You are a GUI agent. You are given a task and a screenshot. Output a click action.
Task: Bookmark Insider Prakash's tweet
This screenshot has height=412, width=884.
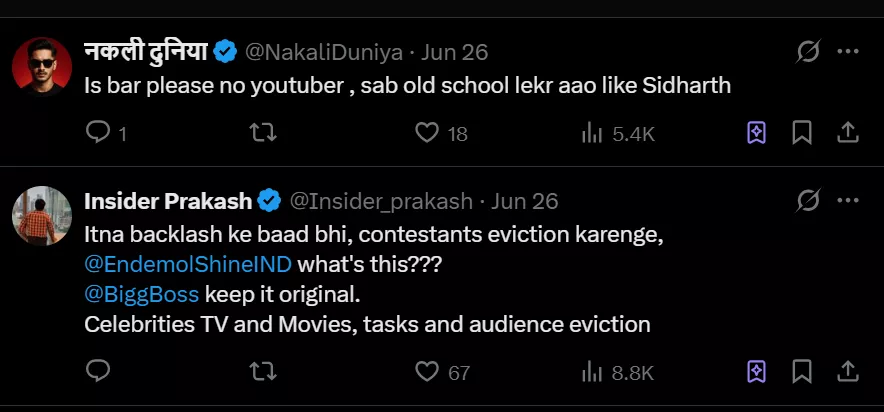pos(801,372)
